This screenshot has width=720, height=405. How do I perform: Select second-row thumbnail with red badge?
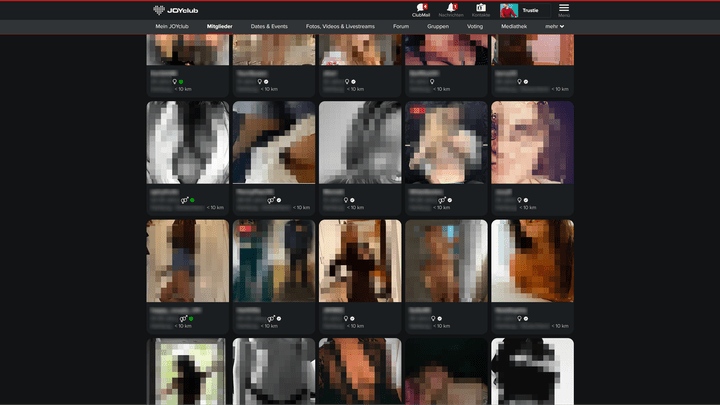446,143
